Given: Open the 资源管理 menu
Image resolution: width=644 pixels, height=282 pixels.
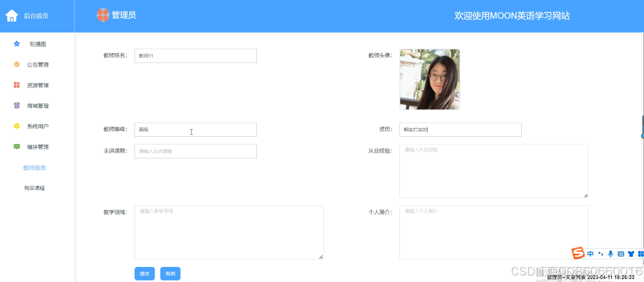Looking at the screenshot, I should (x=38, y=86).
